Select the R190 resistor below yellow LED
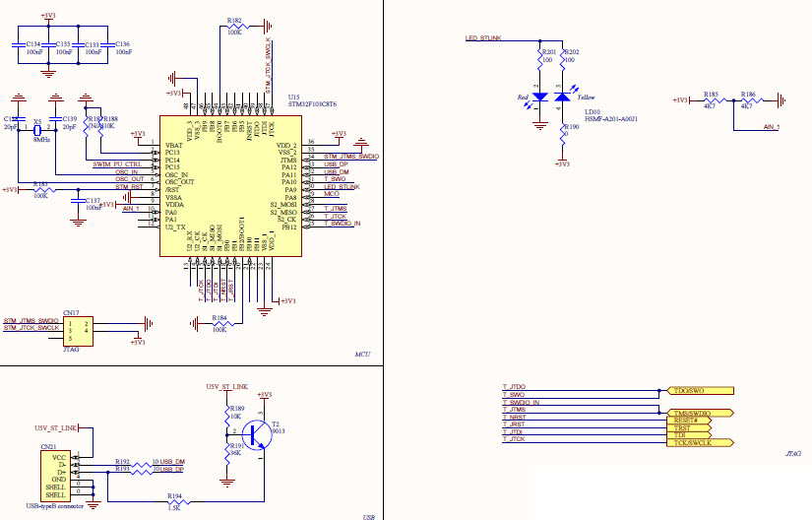The image size is (812, 520). [x=562, y=138]
